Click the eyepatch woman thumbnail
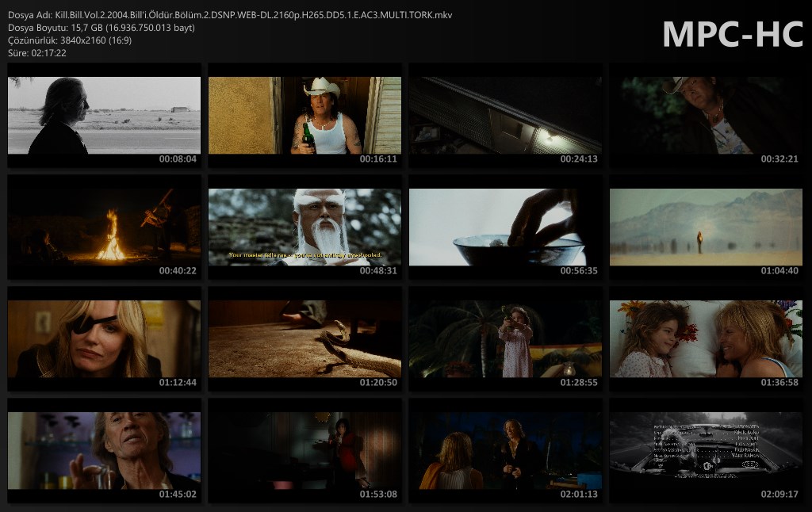Screen dimensions: 812x512 pos(104,338)
